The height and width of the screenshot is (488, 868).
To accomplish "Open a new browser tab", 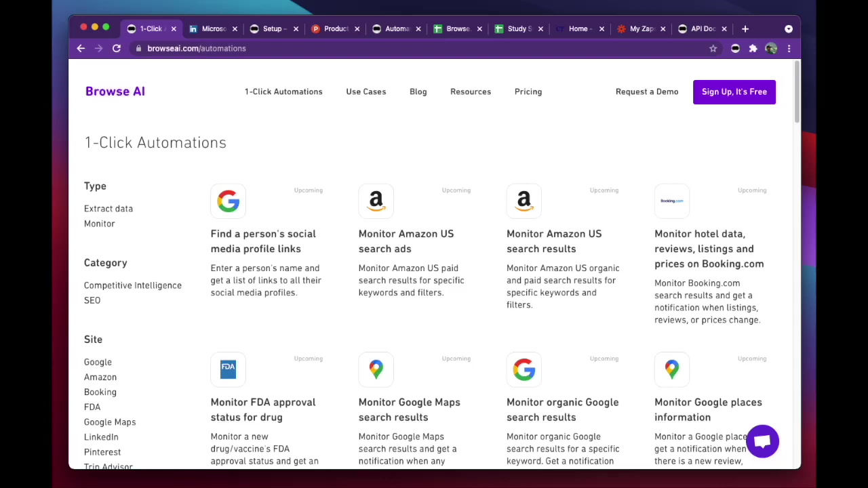I will point(745,29).
